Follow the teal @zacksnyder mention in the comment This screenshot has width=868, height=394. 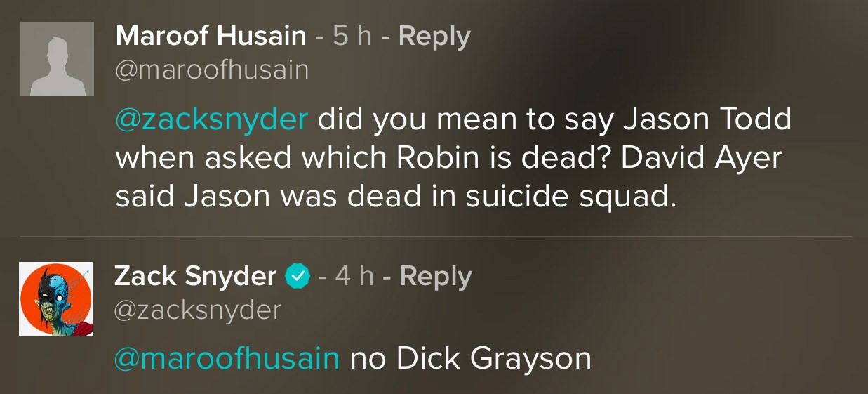(211, 119)
